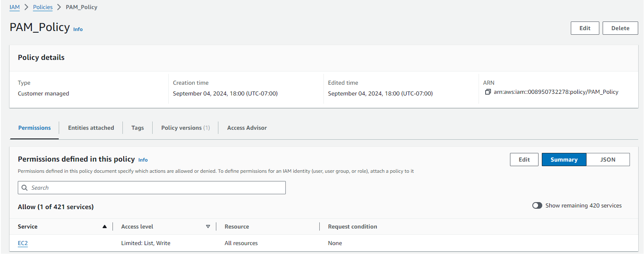Open the EC2 service permissions link
The width and height of the screenshot is (644, 255).
coord(22,243)
